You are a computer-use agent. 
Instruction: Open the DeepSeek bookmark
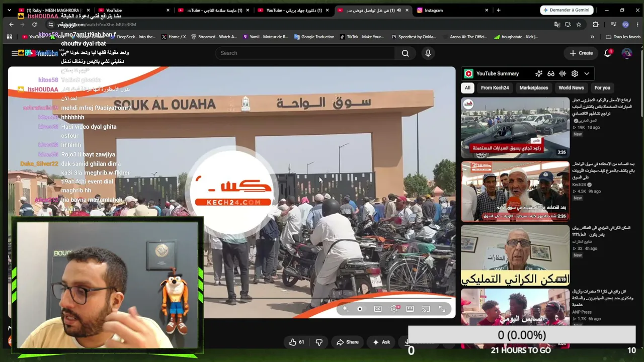(132, 37)
